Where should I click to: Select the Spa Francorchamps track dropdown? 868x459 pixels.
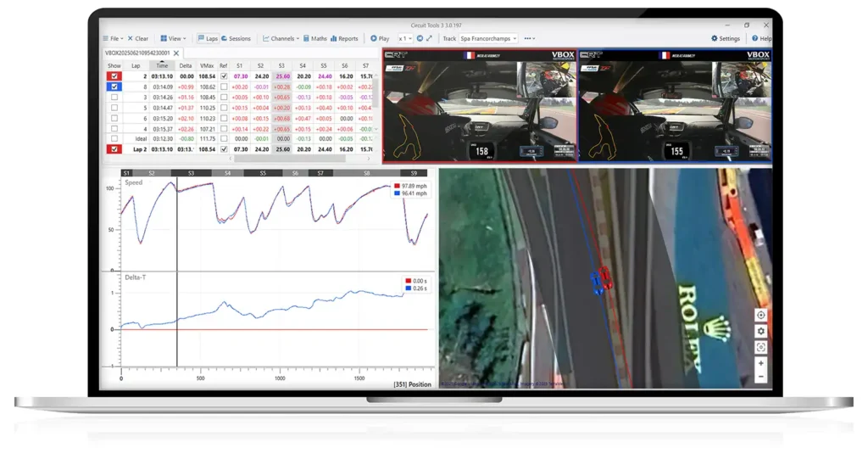[x=488, y=39]
